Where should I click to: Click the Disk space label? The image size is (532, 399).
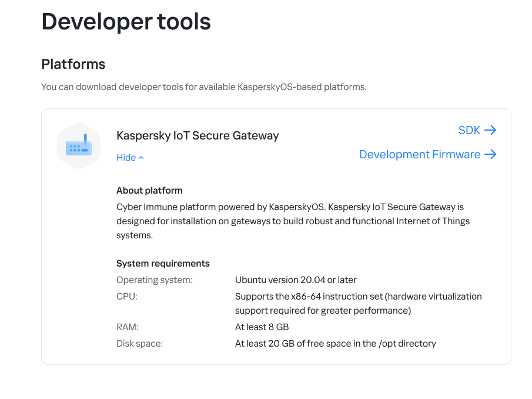pos(139,343)
